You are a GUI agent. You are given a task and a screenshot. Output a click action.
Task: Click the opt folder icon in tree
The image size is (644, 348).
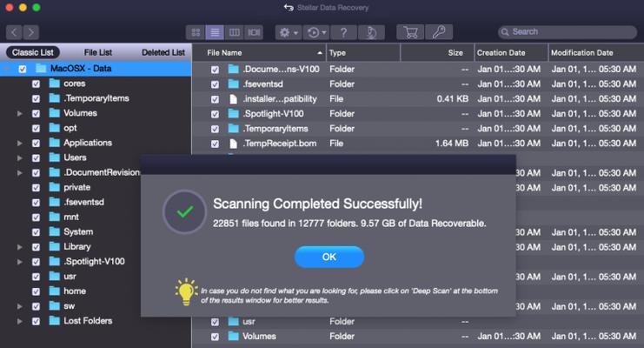pyautogui.click(x=54, y=128)
